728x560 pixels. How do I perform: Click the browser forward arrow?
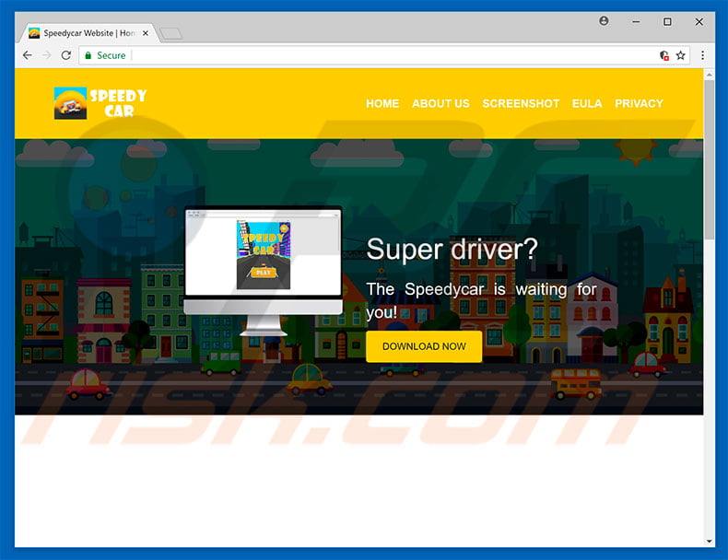point(46,55)
